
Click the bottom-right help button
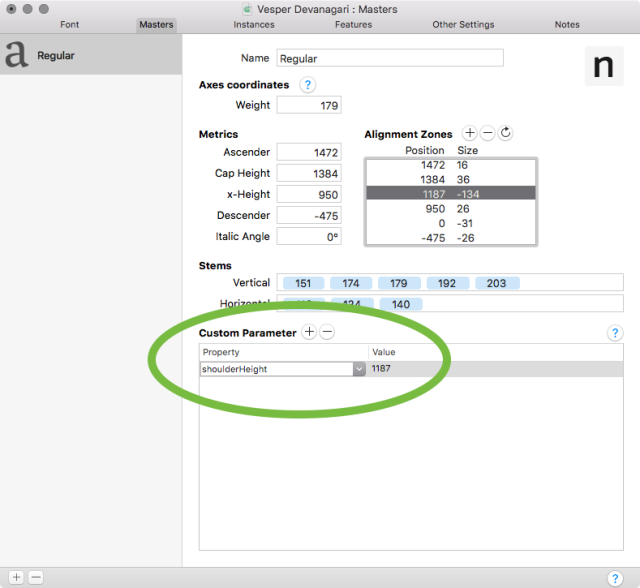pyautogui.click(x=615, y=577)
